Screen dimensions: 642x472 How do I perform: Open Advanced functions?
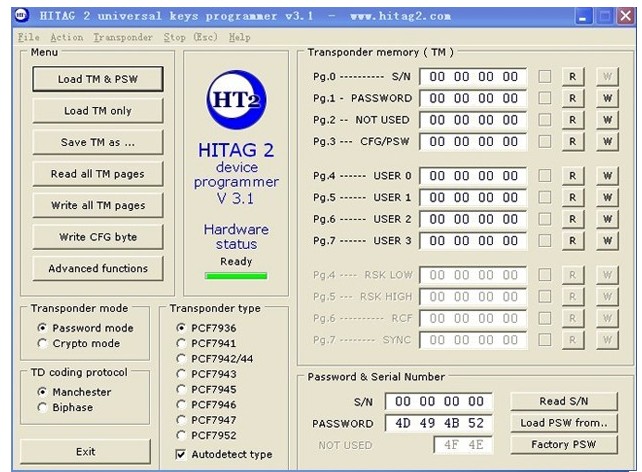pyautogui.click(x=98, y=268)
